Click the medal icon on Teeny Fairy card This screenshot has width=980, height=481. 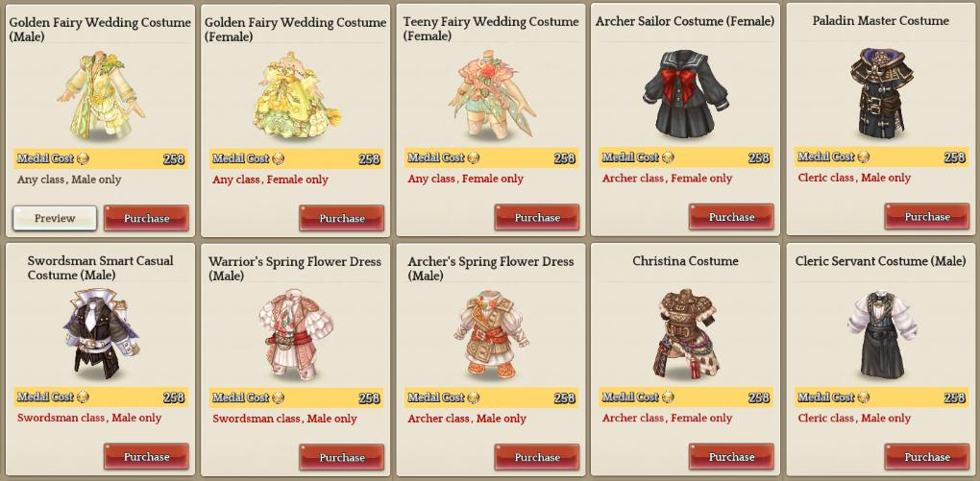474,158
